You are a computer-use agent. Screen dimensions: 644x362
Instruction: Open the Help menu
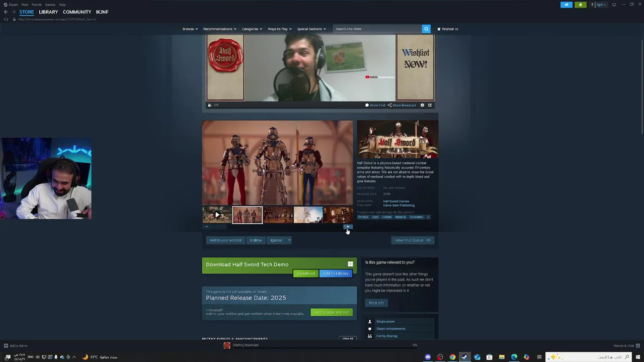tap(62, 5)
